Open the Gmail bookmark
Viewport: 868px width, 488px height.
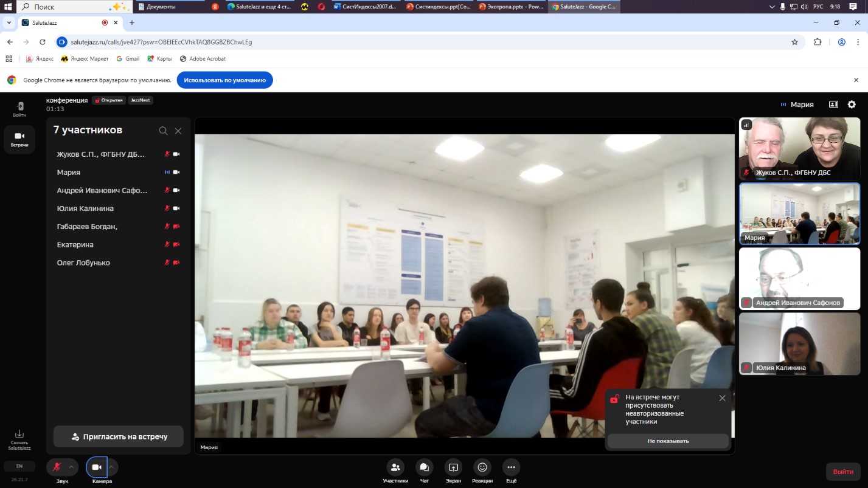pyautogui.click(x=128, y=59)
